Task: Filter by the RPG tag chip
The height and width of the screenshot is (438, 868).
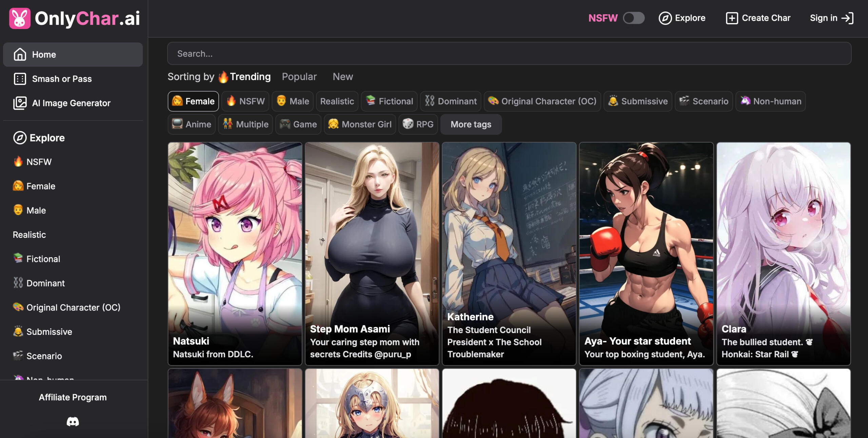Action: 418,124
